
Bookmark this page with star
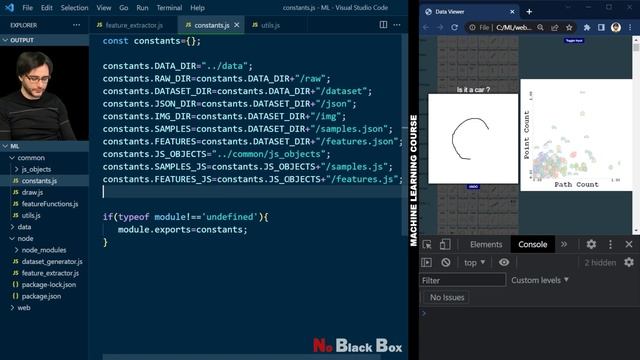pos(569,27)
